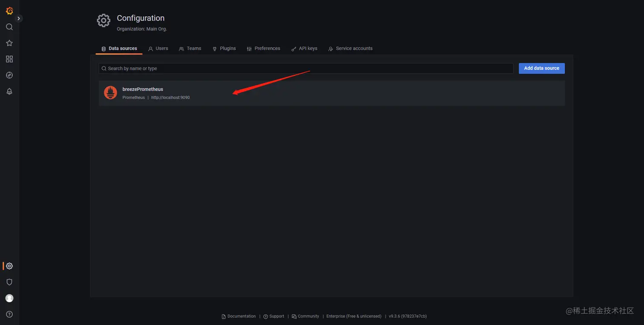Expand the sidebar navigation menu
This screenshot has width=644, height=325.
click(x=19, y=18)
